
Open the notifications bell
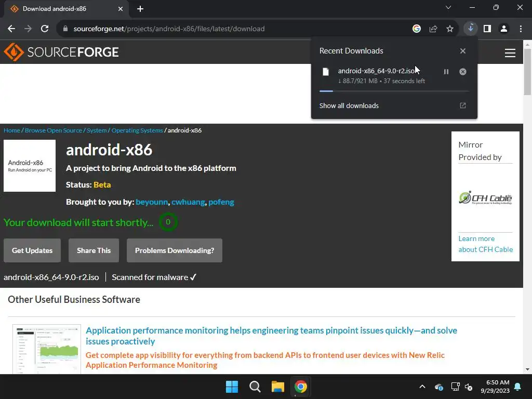[518, 387]
